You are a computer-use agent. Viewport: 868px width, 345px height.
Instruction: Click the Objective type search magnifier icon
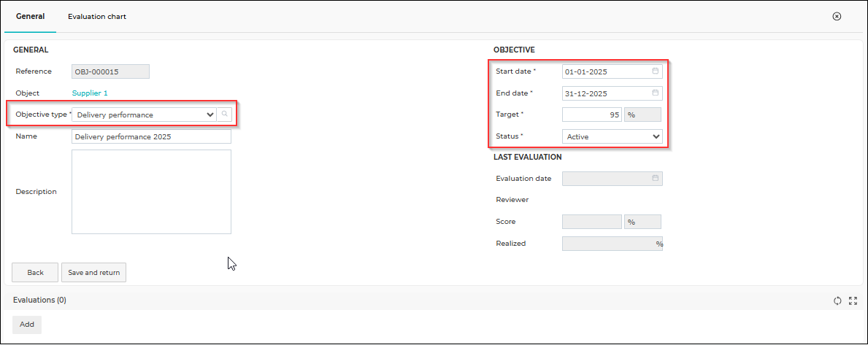click(224, 115)
